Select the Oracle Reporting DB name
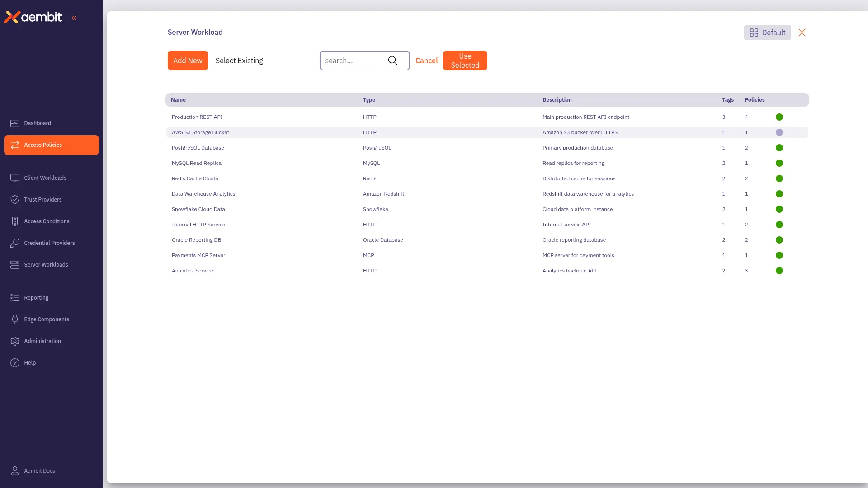 [x=196, y=240]
